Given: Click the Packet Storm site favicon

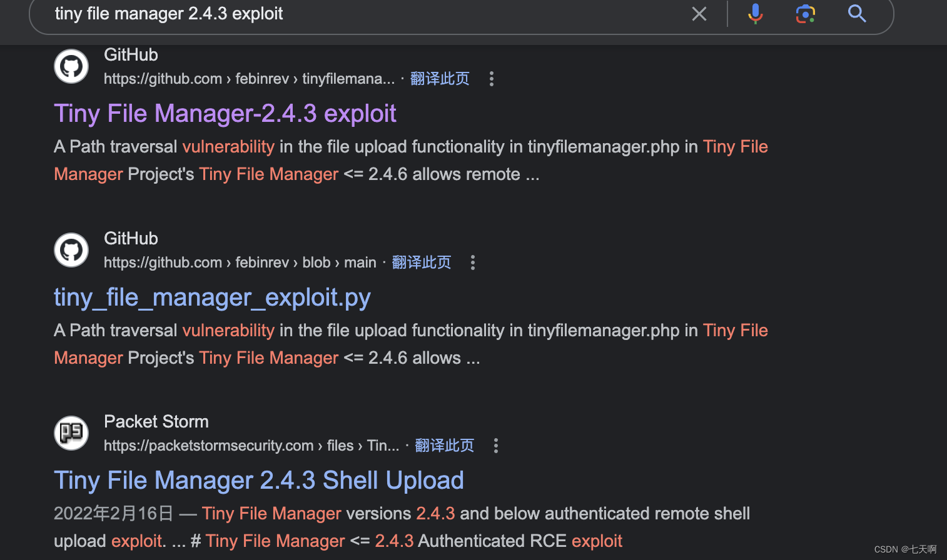Looking at the screenshot, I should pyautogui.click(x=71, y=433).
